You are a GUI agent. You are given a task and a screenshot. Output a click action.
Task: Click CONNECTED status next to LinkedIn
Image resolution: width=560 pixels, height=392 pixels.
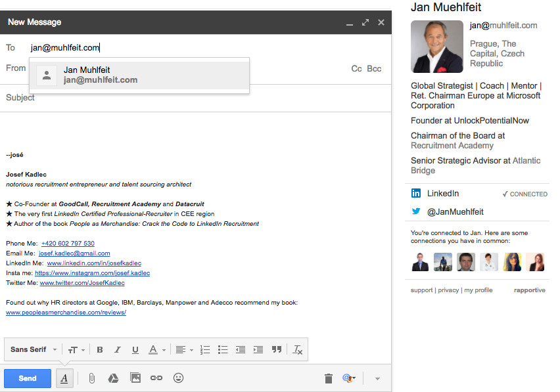(x=525, y=194)
